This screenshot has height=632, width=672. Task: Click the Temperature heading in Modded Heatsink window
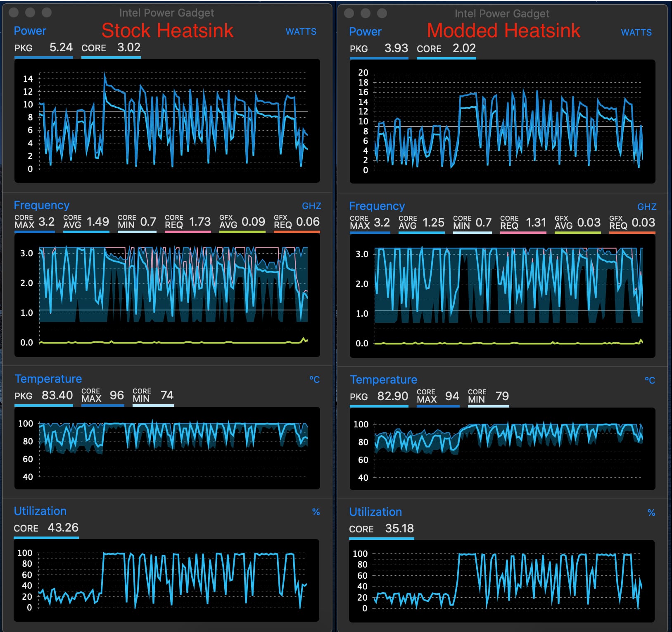384,380
